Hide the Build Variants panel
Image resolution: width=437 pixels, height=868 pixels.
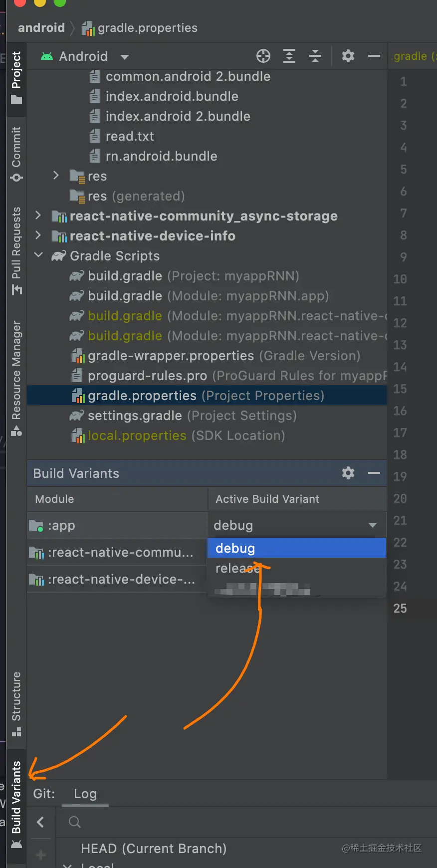pos(374,473)
